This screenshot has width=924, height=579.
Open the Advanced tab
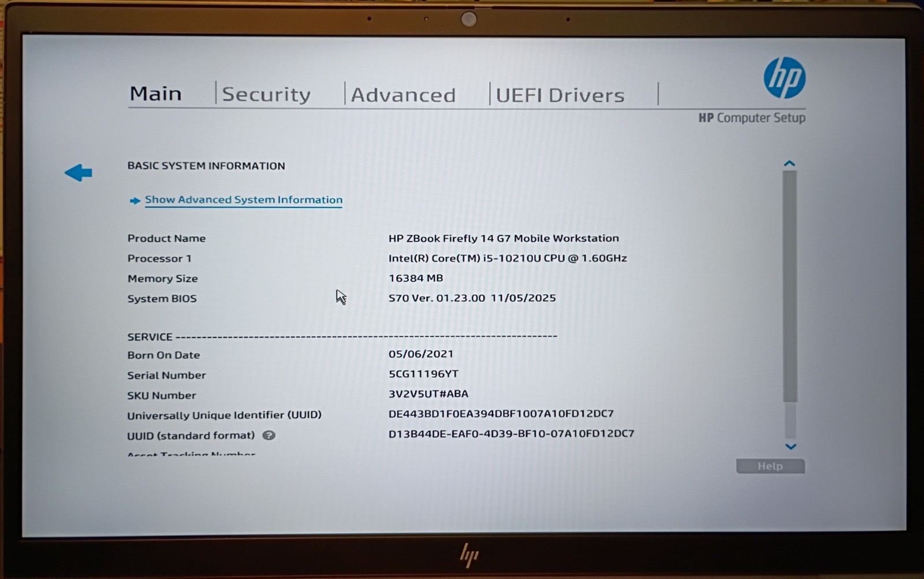(403, 95)
